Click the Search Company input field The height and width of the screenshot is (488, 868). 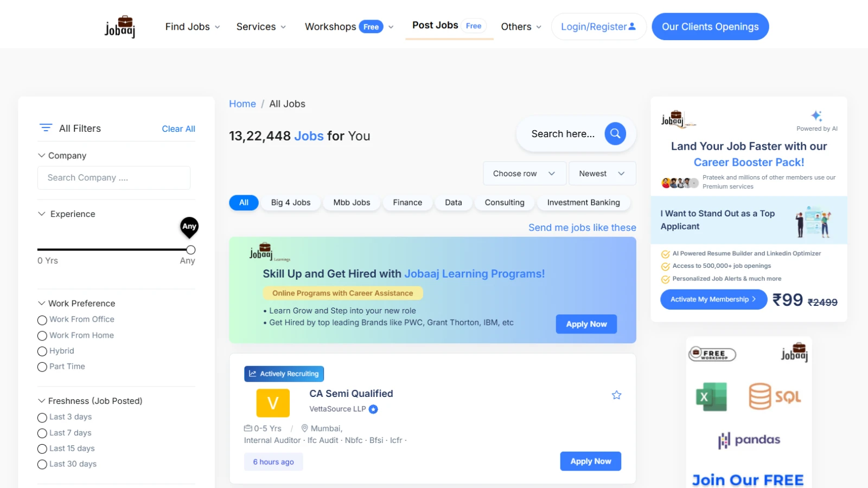coord(114,178)
